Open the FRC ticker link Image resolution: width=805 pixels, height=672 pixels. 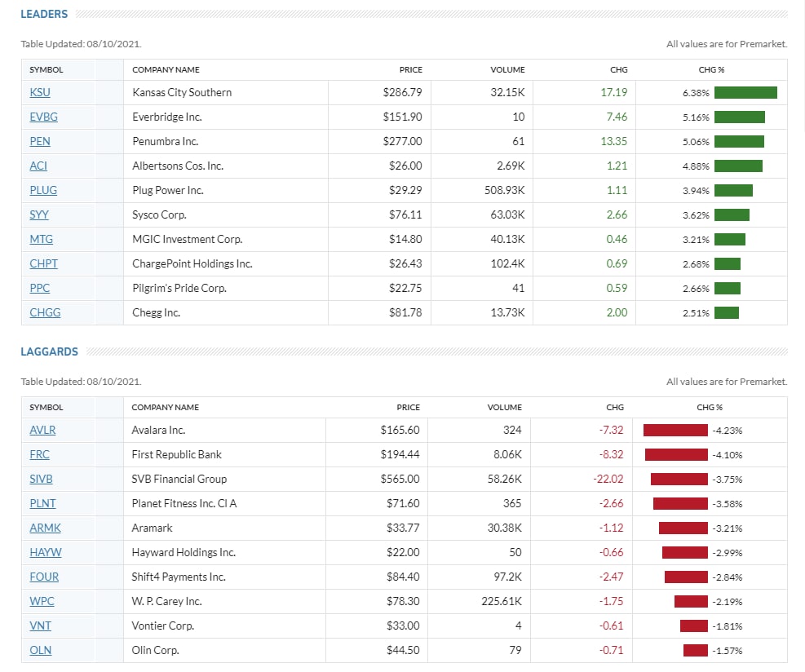point(39,455)
